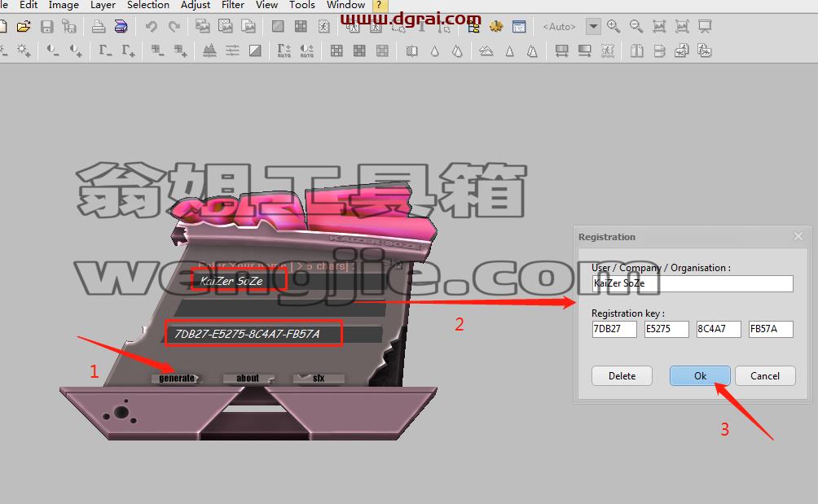818x504 pixels.
Task: Click Cancel in the Registration dialog
Action: coord(765,376)
